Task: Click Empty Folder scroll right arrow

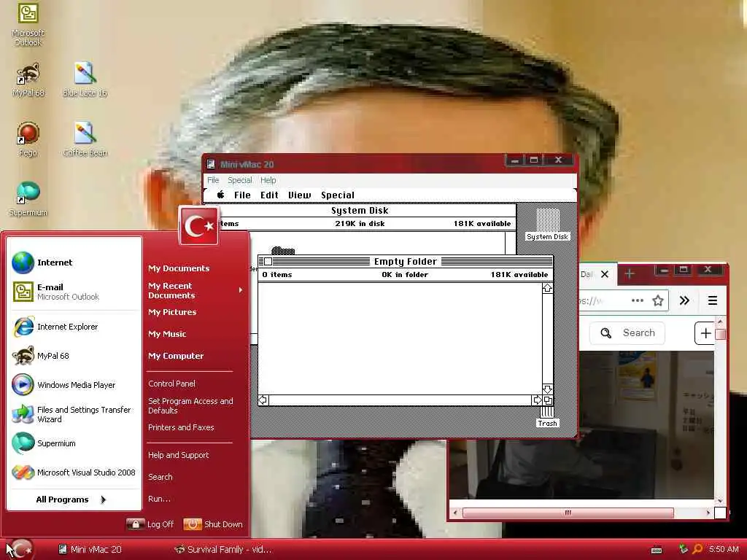Action: tap(537, 400)
